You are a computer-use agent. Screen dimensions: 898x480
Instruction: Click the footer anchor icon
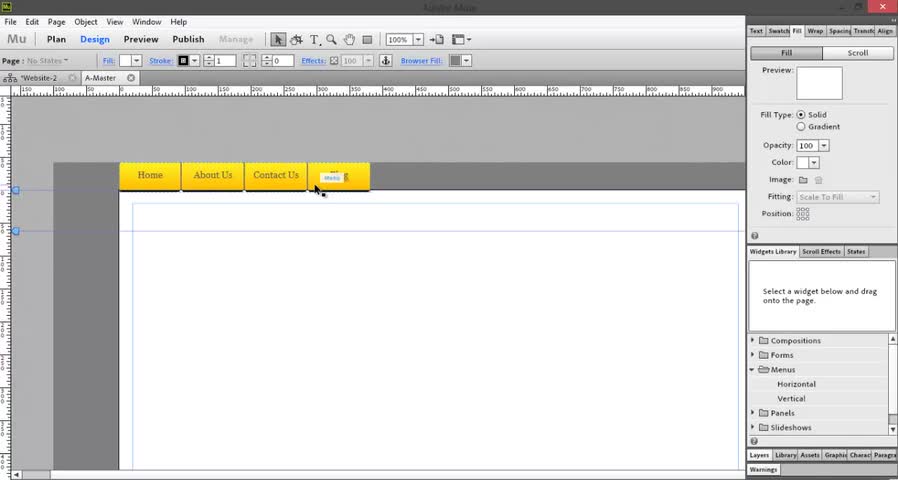point(385,61)
